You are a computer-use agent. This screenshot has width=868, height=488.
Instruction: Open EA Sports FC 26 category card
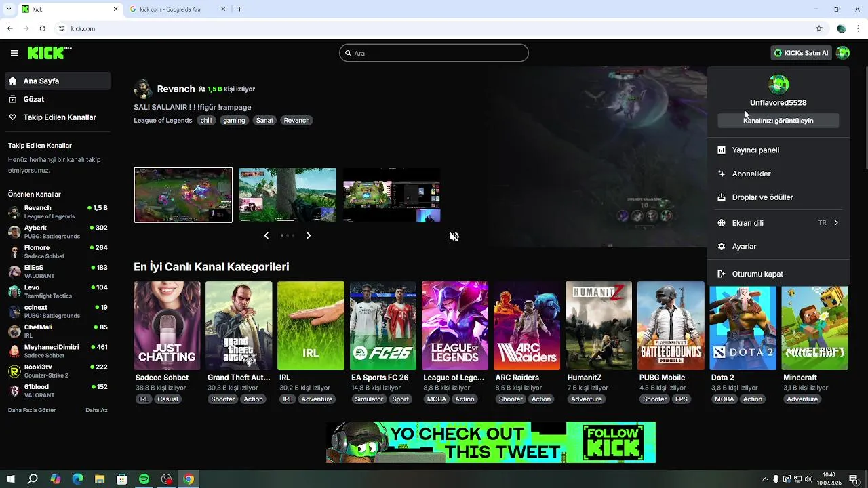383,326
